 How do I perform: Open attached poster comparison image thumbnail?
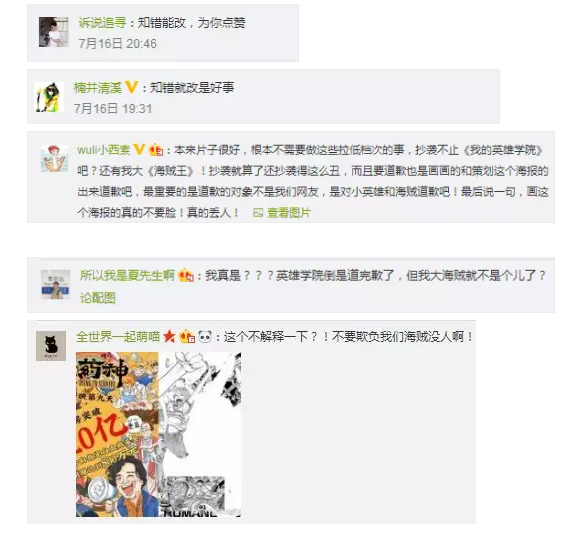[159, 434]
